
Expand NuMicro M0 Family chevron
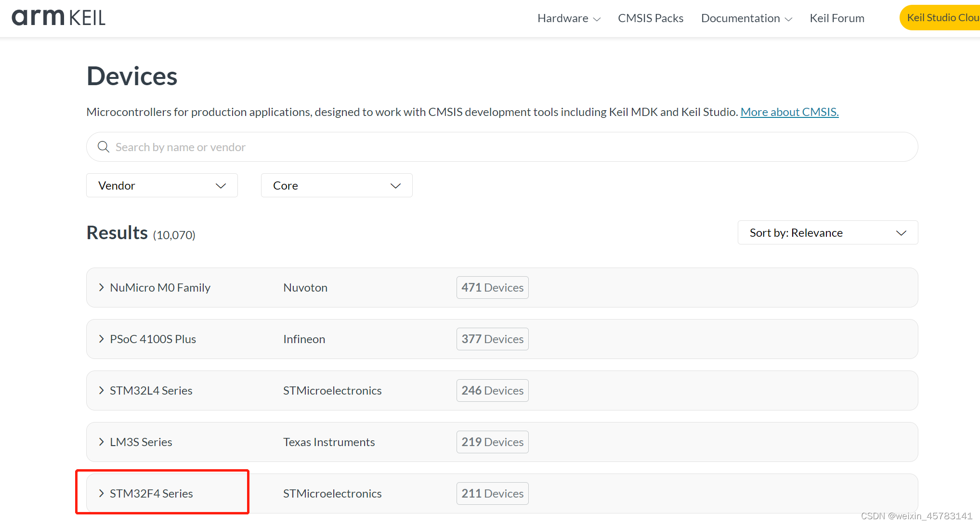101,287
